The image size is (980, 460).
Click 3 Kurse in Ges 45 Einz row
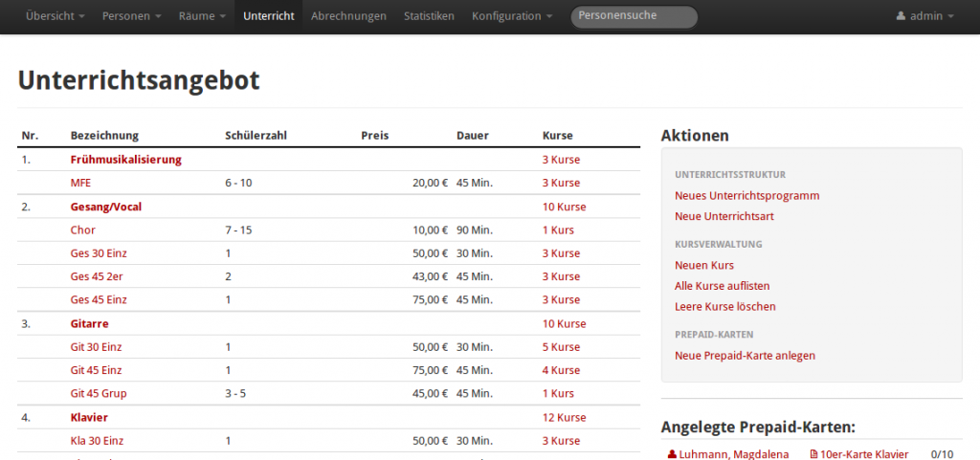pyautogui.click(x=561, y=299)
